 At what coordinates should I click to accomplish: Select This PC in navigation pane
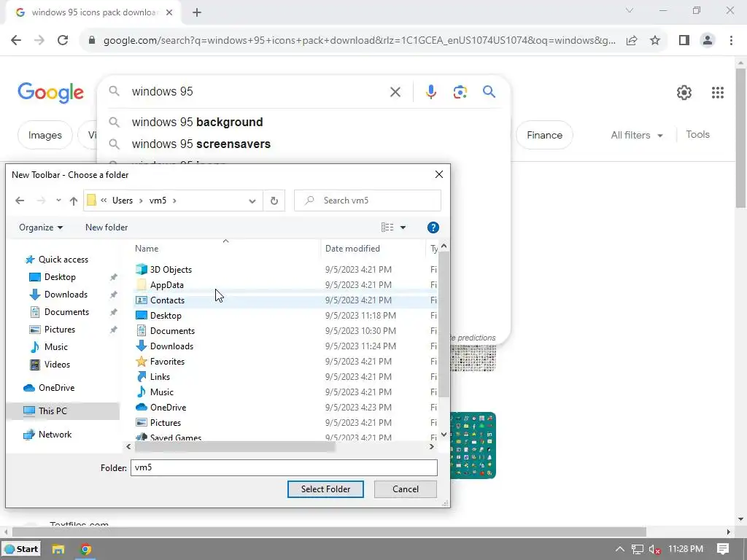[63, 411]
